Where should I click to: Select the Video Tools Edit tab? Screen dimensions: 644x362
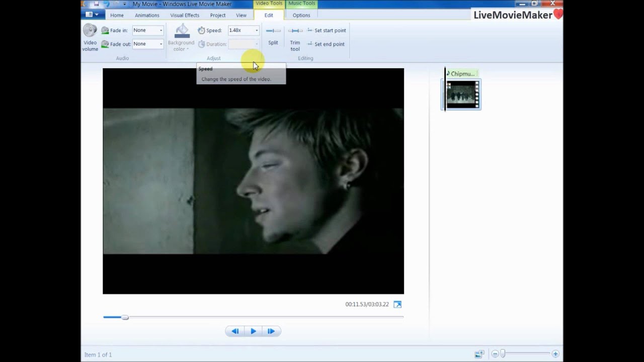click(269, 15)
